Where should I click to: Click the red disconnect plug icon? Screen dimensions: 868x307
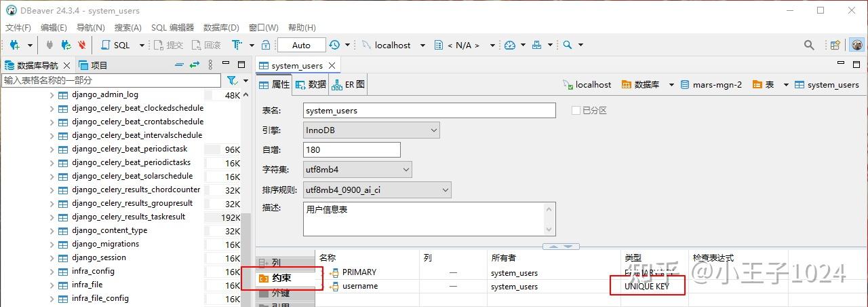[81, 45]
